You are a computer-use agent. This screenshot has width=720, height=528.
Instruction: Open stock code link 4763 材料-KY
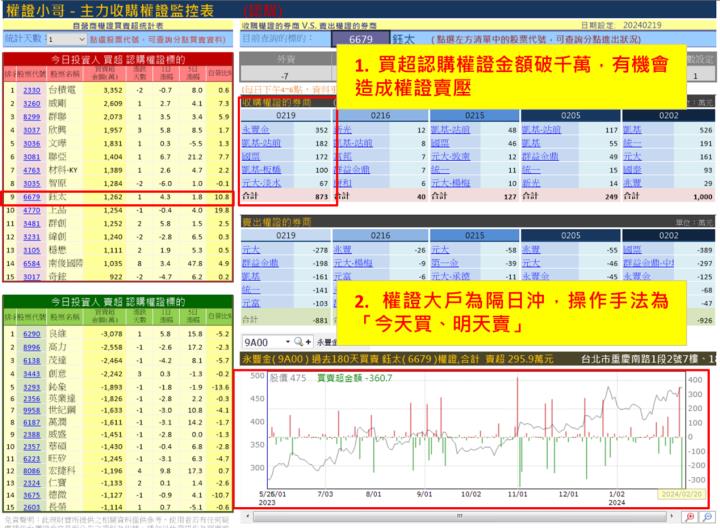(x=32, y=170)
